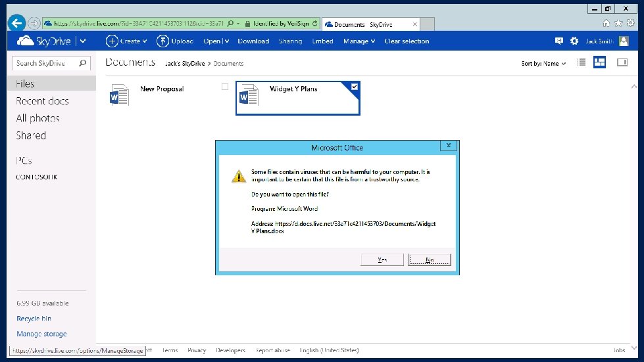The width and height of the screenshot is (644, 362).
Task: Switch to details list view
Action: point(581,62)
